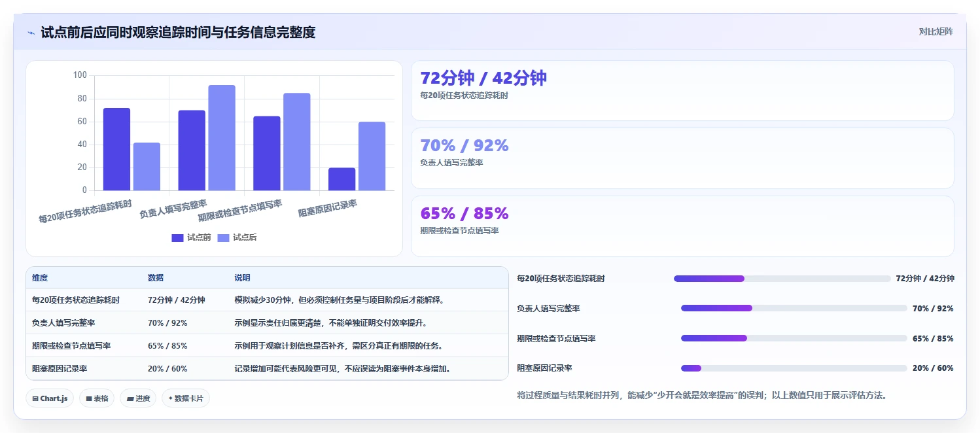
Task: Click 负责人填写完整率 label in progress list
Action: 549,309
